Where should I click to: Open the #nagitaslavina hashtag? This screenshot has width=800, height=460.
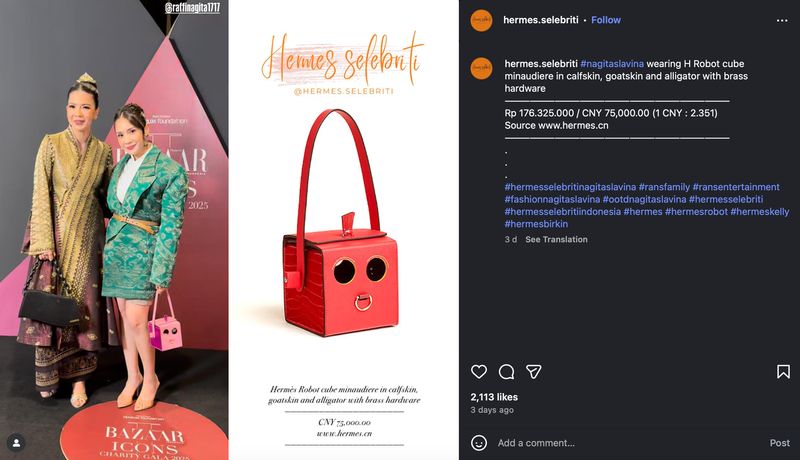pyautogui.click(x=612, y=64)
